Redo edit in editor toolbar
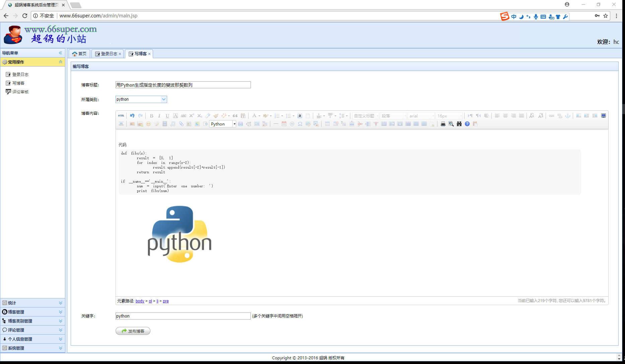The width and height of the screenshot is (625, 364). coord(140,116)
